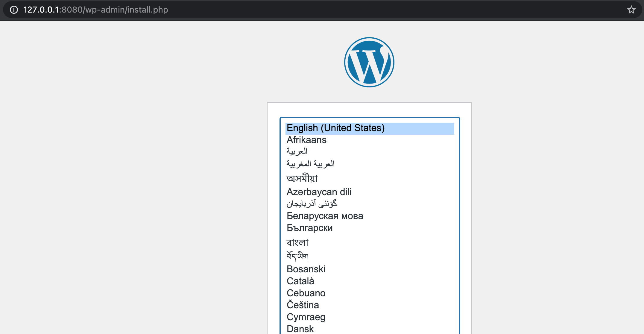The height and width of the screenshot is (334, 644).
Task: Select English (United States) language
Action: tap(335, 128)
